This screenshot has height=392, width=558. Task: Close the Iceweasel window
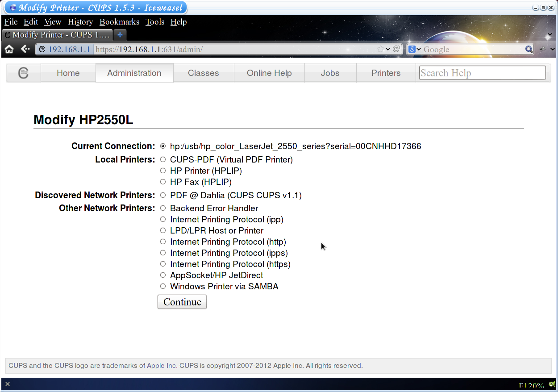click(x=550, y=8)
